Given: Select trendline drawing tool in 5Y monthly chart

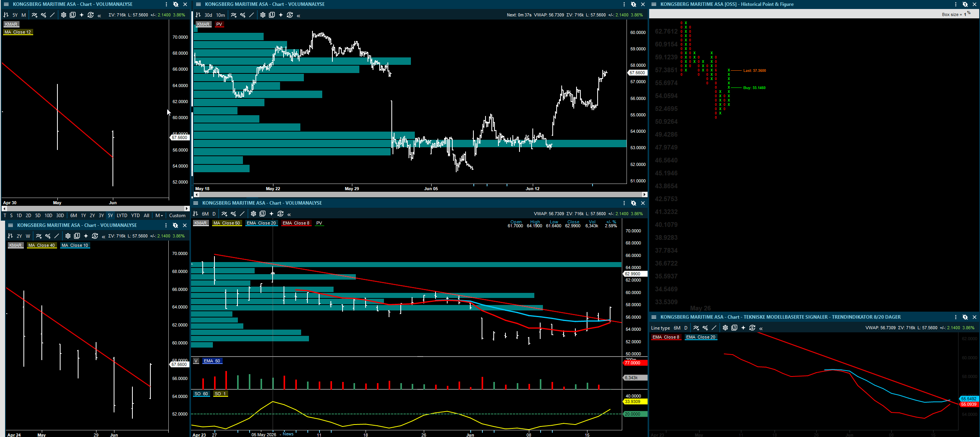Looking at the screenshot, I should [52, 15].
